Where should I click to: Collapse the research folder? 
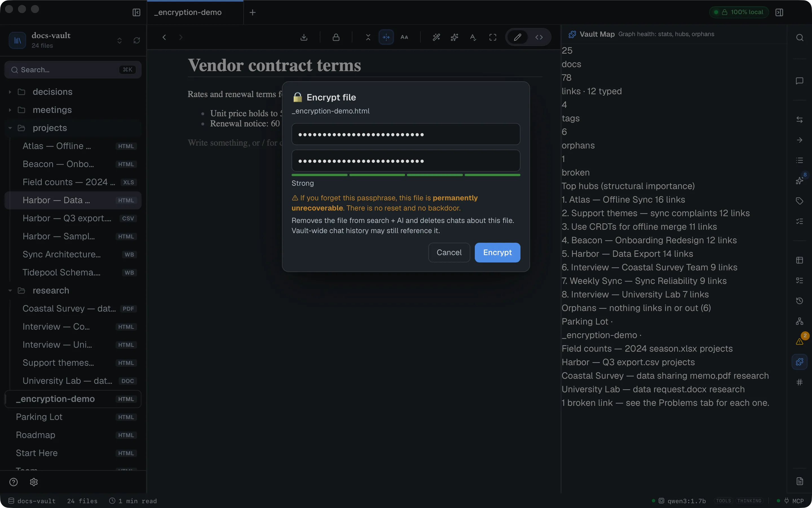tap(73, 290)
